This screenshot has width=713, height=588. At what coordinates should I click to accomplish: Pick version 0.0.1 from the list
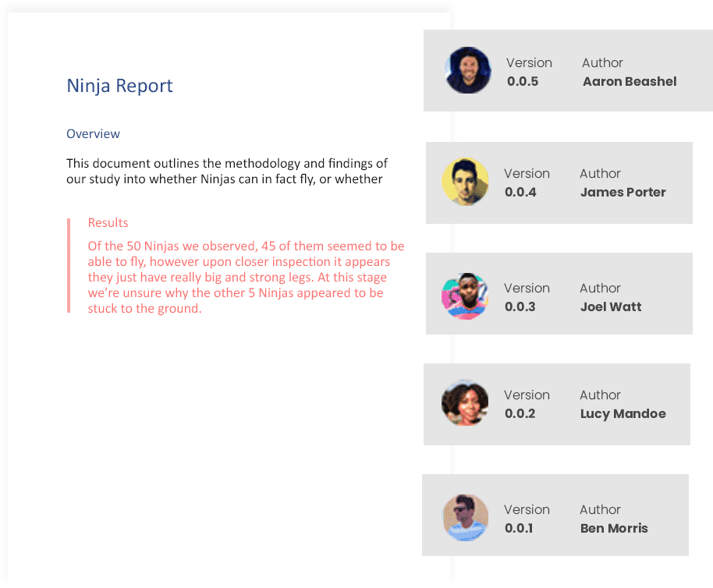click(x=519, y=528)
